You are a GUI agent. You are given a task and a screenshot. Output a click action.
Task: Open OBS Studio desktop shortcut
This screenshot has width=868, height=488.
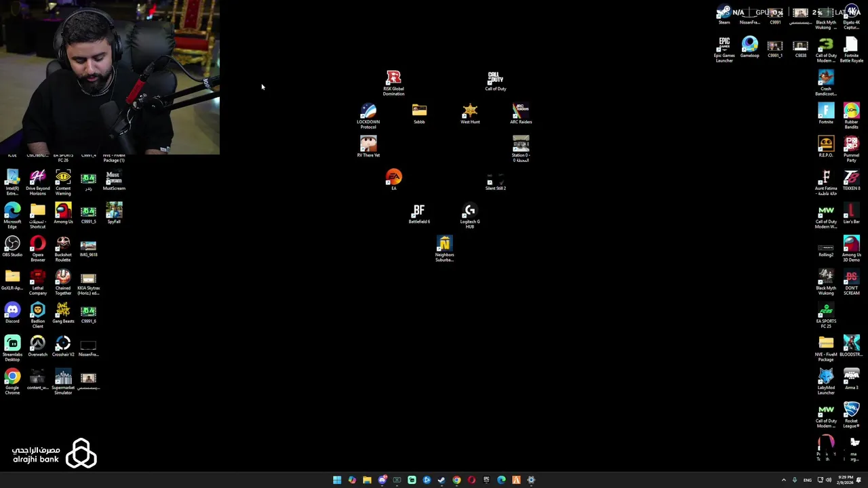pos(12,246)
